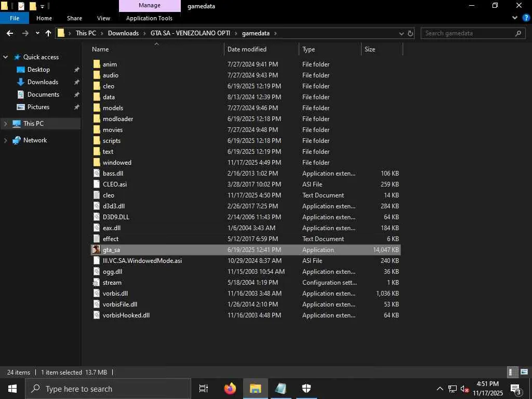
Task: Switch to the View ribbon tab
Action: tap(103, 18)
